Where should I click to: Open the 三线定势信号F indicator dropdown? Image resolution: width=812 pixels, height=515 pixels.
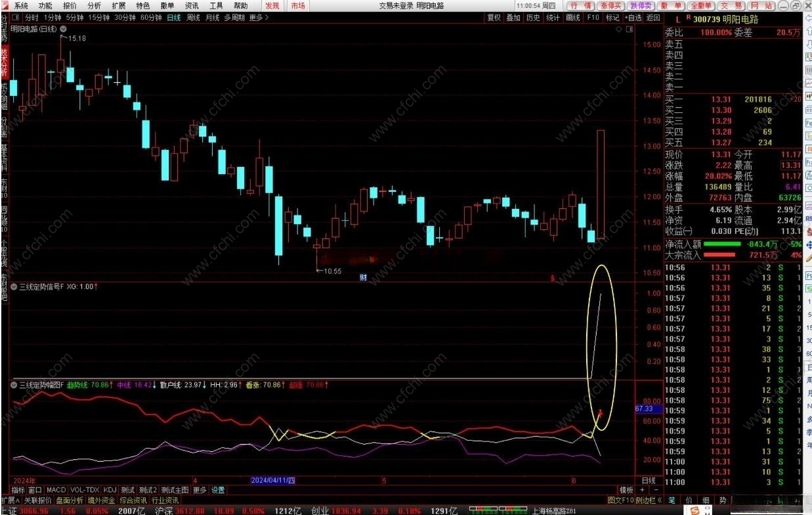[x=14, y=286]
